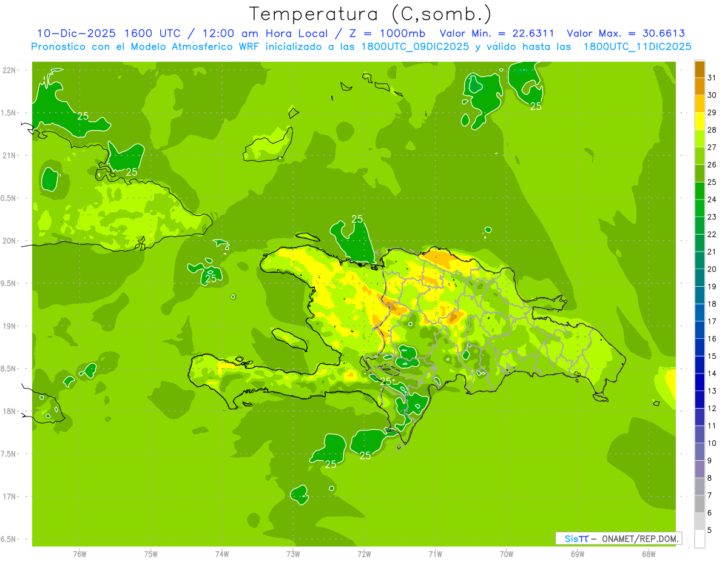The width and height of the screenshot is (728, 562).
Task: Click the '21N' latitude axis label
Action: pos(9,155)
